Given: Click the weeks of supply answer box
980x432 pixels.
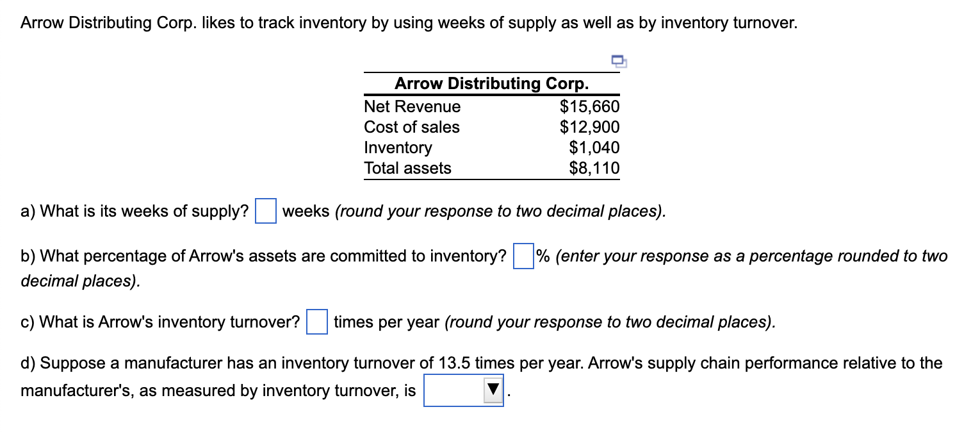Looking at the screenshot, I should 265,210.
